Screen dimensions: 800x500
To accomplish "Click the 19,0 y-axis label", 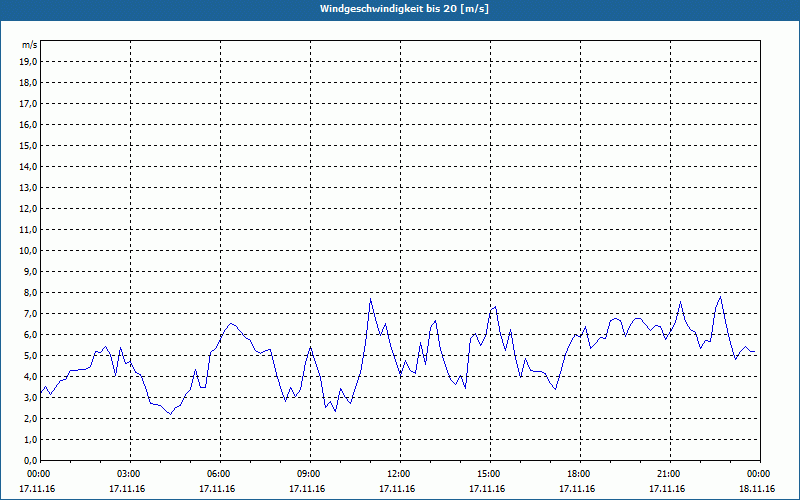I will pos(28,62).
